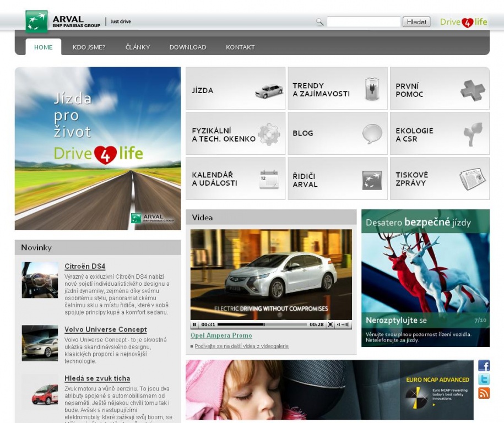
Task: Click the Jízda pro život road banner
Action: (x=97, y=149)
